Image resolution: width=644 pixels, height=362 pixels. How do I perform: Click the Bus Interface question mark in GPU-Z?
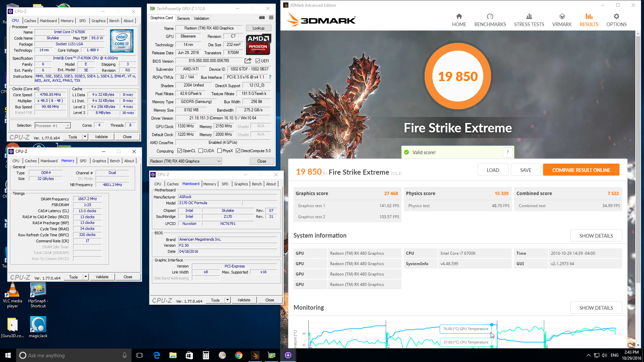pyautogui.click(x=270, y=77)
